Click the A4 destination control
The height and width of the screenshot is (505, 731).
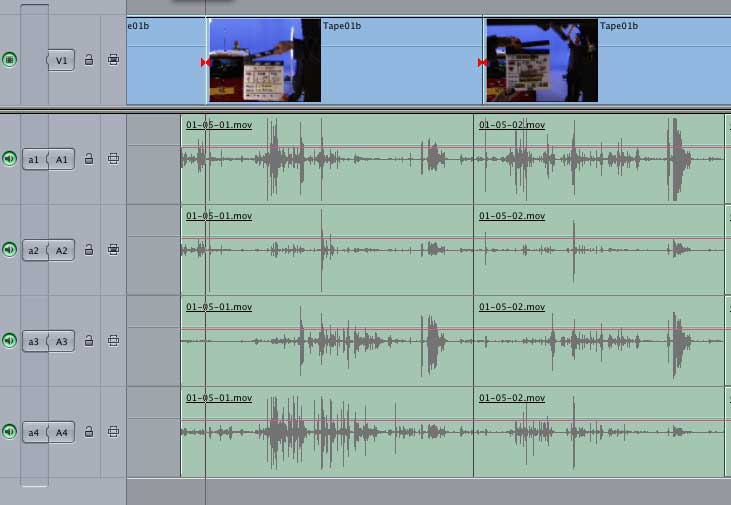pos(62,432)
